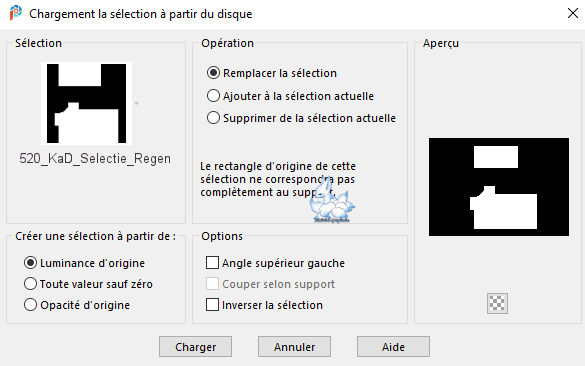The height and width of the screenshot is (366, 585).
Task: Click the 520_KaD_Selectie_Regen selection thumbnail
Action: 87,103
